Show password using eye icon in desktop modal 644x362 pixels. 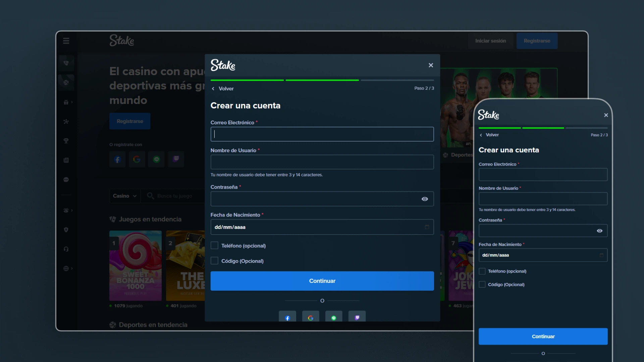point(425,199)
